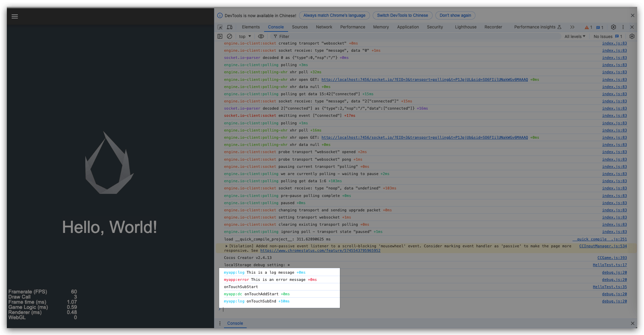Open the hamburger menu in preview page
Screen dimensions: 644x335
pos(15,16)
